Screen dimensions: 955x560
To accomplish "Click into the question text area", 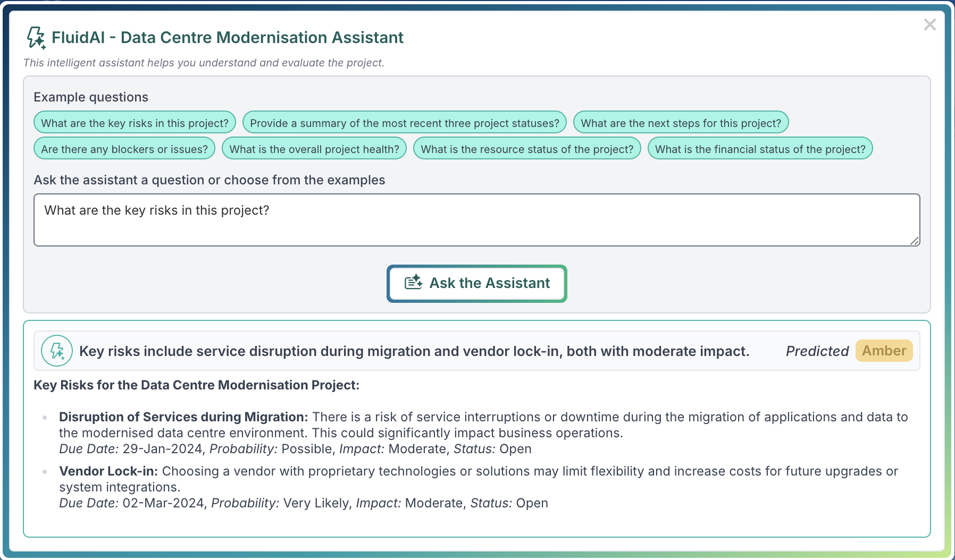I will click(x=477, y=220).
